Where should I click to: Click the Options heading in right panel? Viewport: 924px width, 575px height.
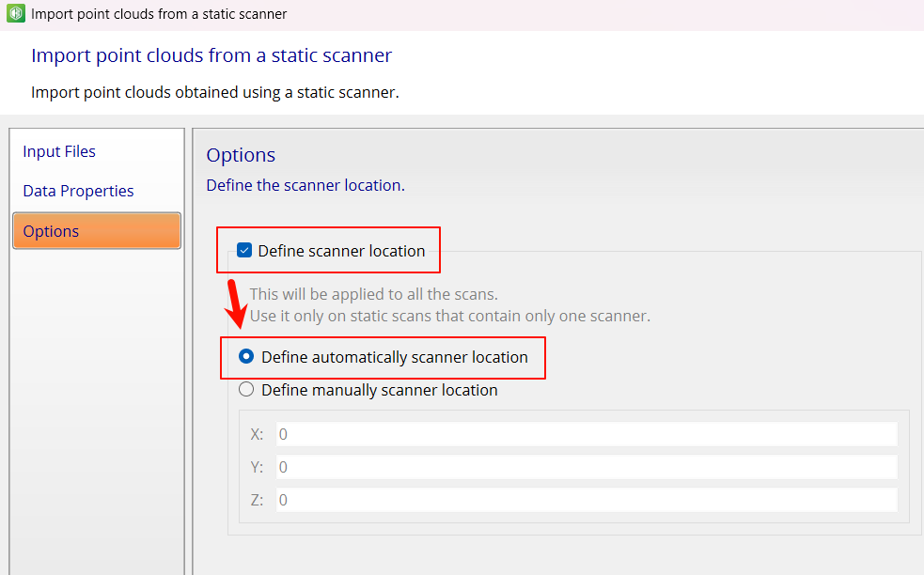pyautogui.click(x=241, y=155)
